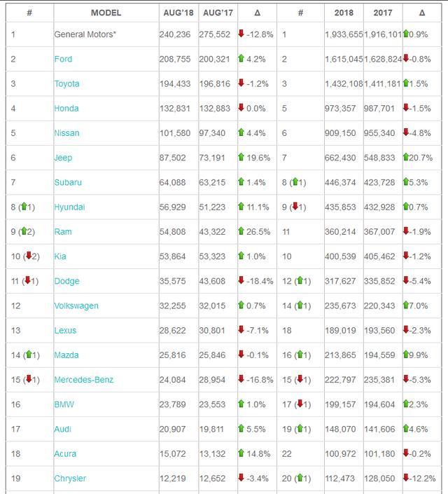Go to the Lexus link
Image resolution: width=448 pixels, height=494 pixels.
(x=66, y=330)
